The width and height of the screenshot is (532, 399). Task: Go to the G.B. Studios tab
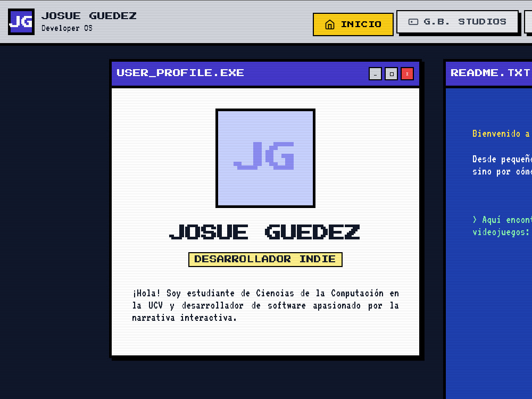tap(458, 22)
